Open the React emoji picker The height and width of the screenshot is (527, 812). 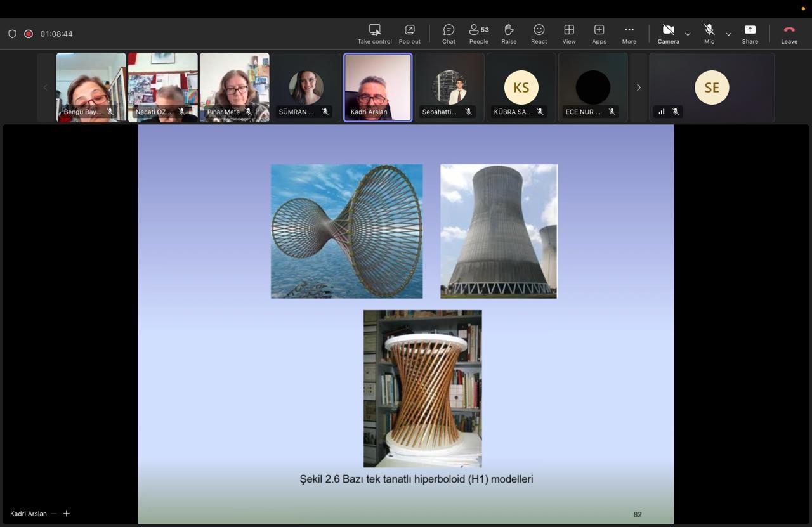539,34
